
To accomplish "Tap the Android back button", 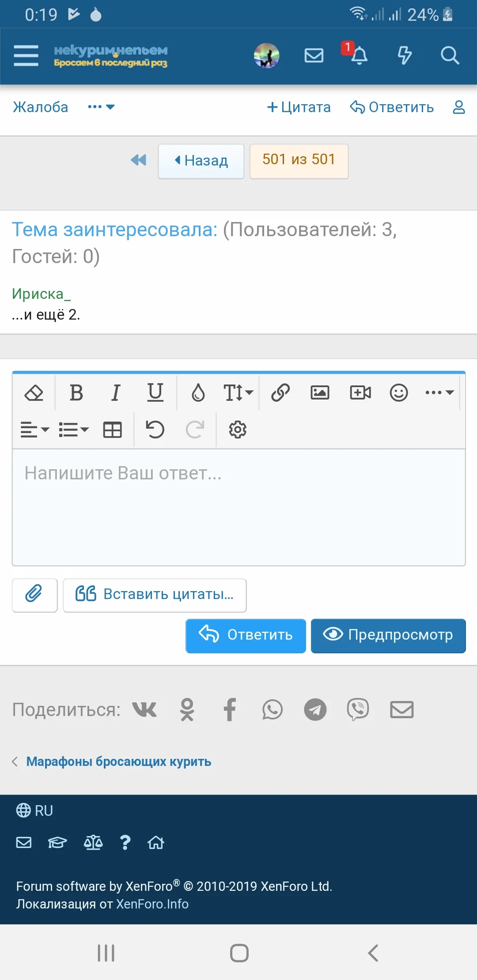I will [373, 953].
